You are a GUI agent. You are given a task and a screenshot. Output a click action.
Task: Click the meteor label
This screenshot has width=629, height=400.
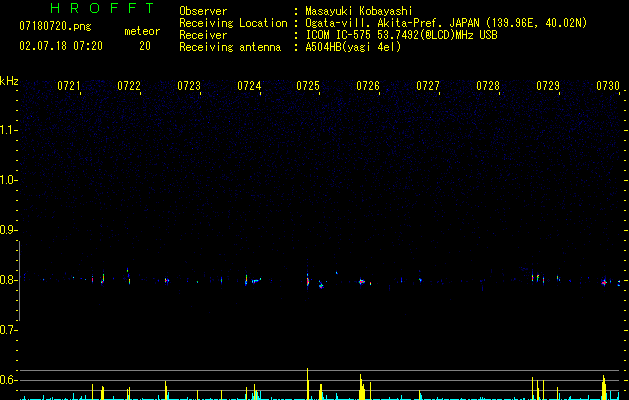click(142, 31)
